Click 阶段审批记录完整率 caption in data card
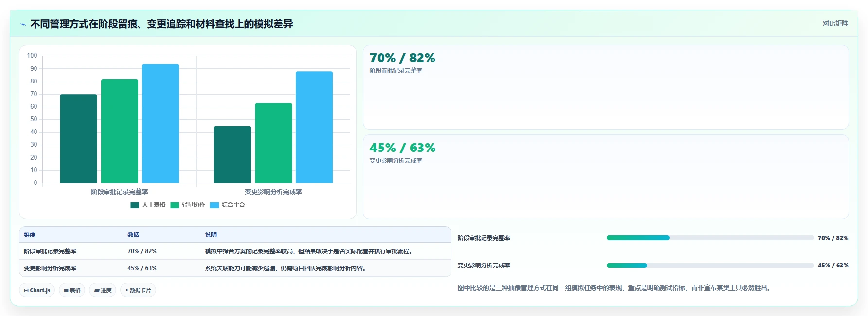 click(396, 71)
